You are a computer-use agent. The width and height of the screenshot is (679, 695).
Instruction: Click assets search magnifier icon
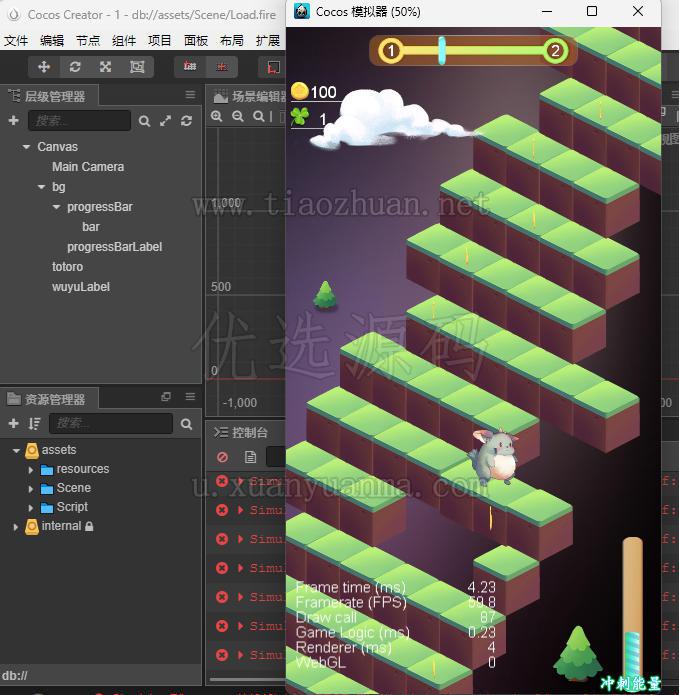187,424
